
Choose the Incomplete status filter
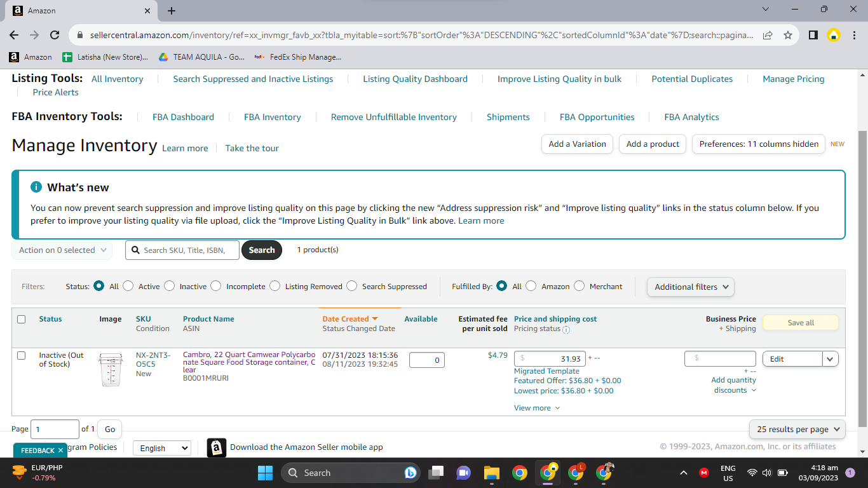click(215, 286)
